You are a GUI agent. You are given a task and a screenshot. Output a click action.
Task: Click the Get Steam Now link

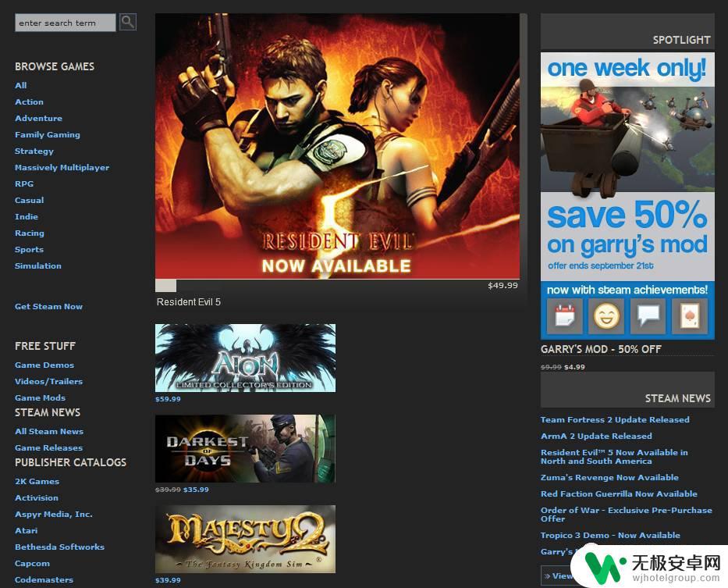(48, 306)
